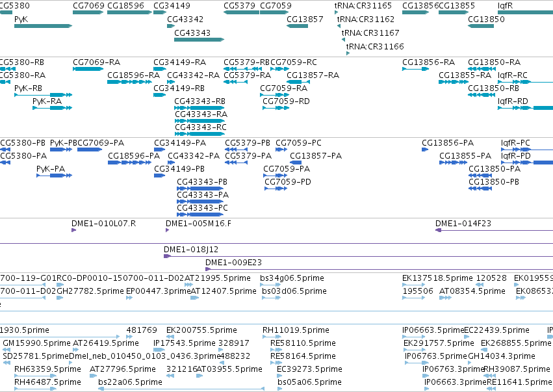The height and width of the screenshot is (392, 553).
Task: Select EST bs22a06.5prime
Action: [181, 389]
